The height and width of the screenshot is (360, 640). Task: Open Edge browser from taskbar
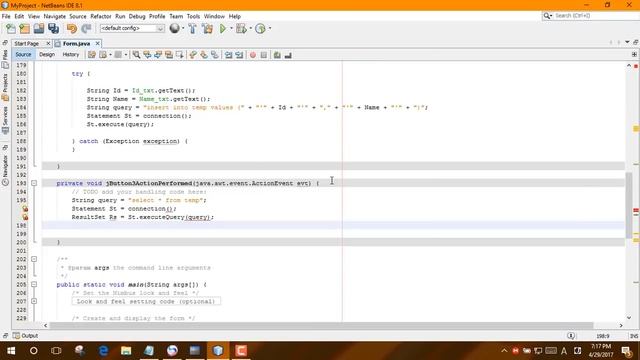click(x=103, y=351)
